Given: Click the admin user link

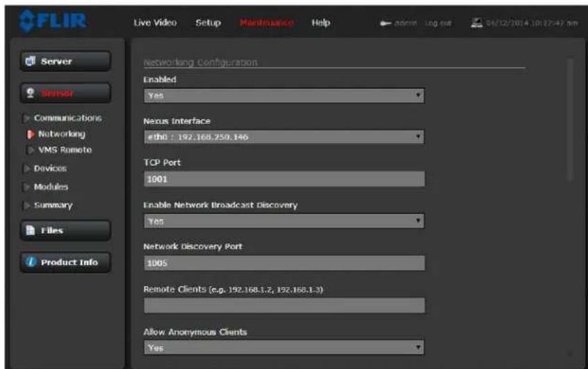Looking at the screenshot, I should (x=406, y=23).
